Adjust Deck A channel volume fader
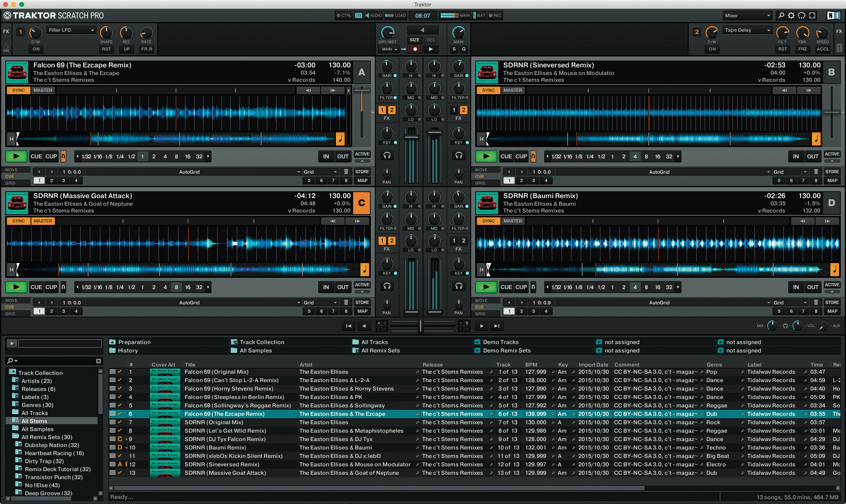Image resolution: width=846 pixels, height=504 pixels. [411, 137]
